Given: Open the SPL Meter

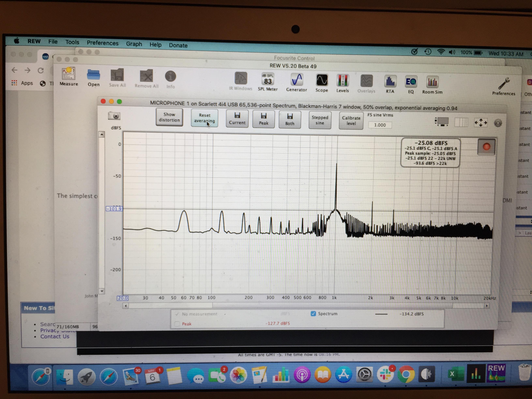Looking at the screenshot, I should (x=268, y=82).
